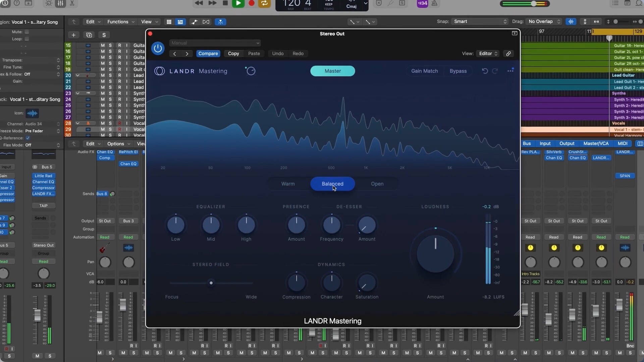Click the LANDR logo in the plugin window
The height and width of the screenshot is (362, 644).
pyautogui.click(x=159, y=71)
